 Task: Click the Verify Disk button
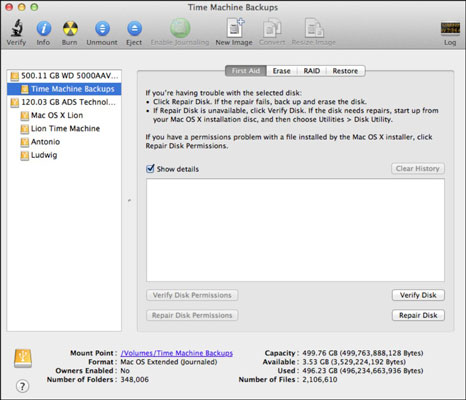click(418, 295)
